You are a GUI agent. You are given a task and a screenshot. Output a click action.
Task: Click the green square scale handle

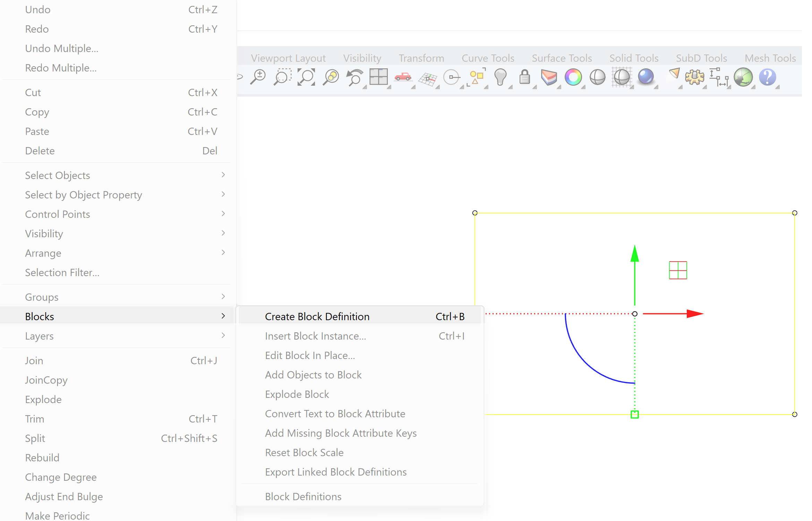pyautogui.click(x=634, y=414)
